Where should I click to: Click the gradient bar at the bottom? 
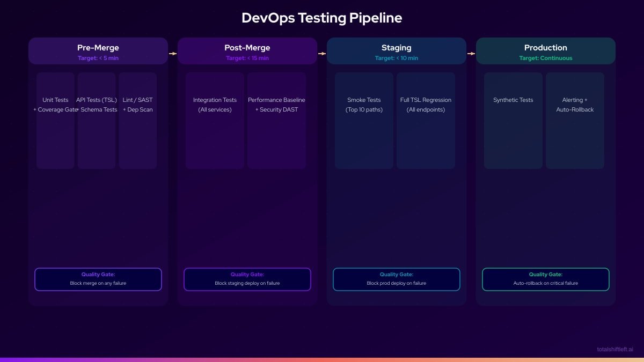coord(322,360)
